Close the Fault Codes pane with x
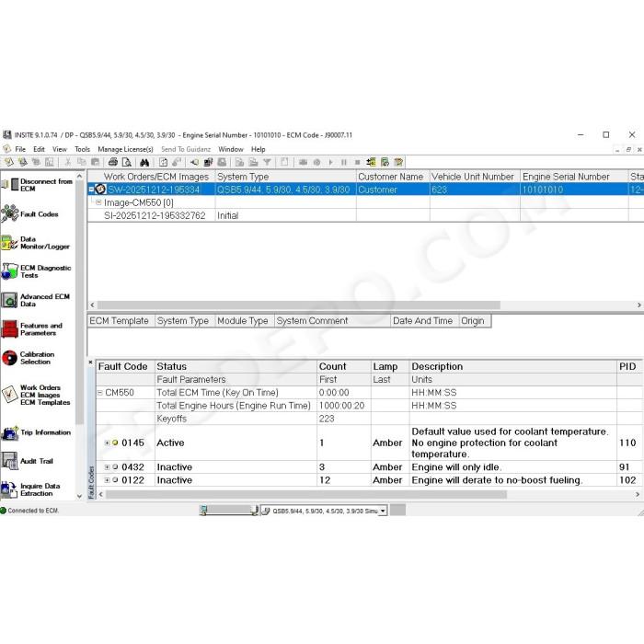Screen dimensions: 644x644 (91, 362)
